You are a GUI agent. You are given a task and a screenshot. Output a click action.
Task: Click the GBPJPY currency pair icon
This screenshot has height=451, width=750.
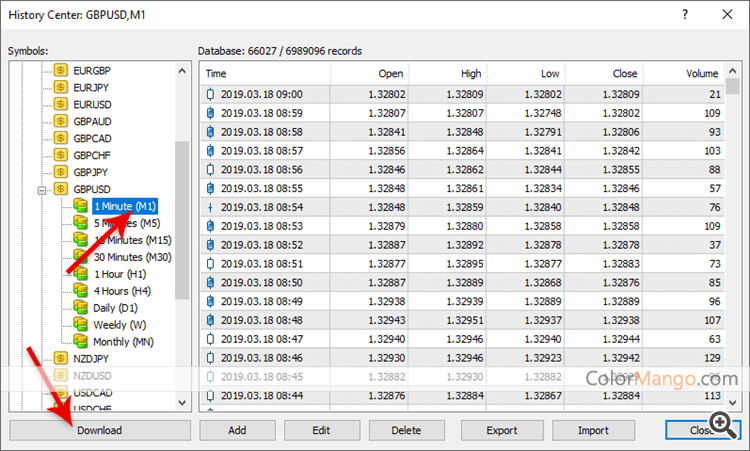pos(60,171)
